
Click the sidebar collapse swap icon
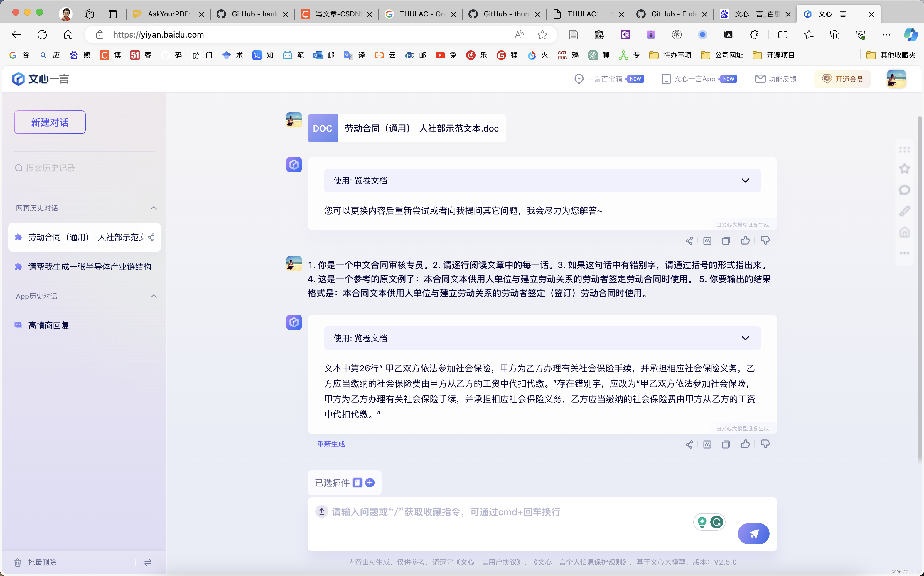click(148, 562)
